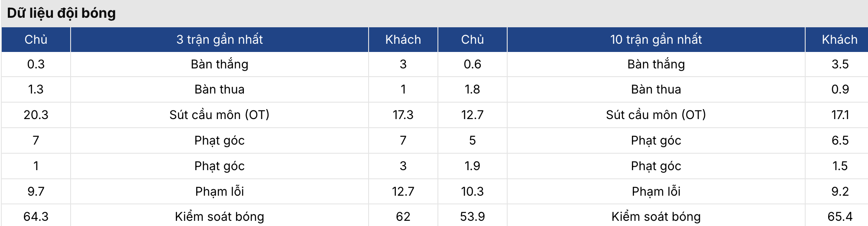Click "Sút cầu môn (OT)" under 3 trận gần nhất
The image size is (868, 226).
(x=220, y=115)
